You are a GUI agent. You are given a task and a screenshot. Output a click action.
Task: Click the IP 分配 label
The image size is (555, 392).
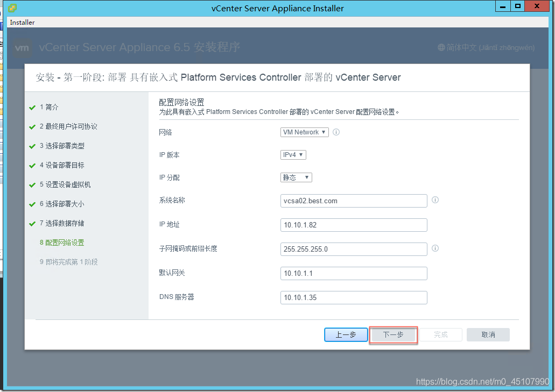[170, 178]
